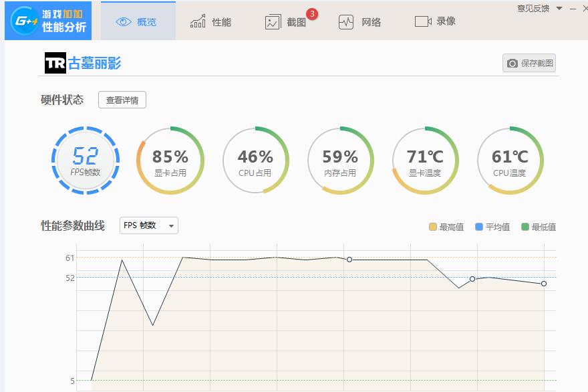Open the FPS 帧数 metric dropdown

tap(148, 225)
